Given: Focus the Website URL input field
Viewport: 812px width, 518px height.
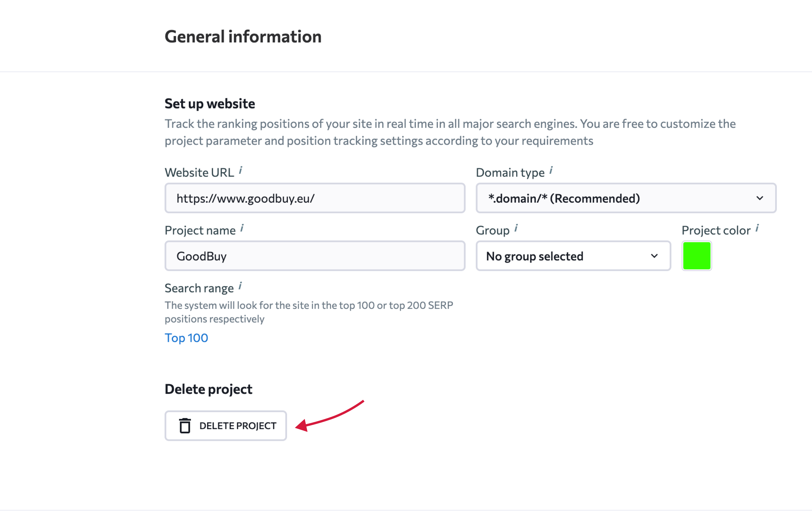Looking at the screenshot, I should pyautogui.click(x=315, y=198).
